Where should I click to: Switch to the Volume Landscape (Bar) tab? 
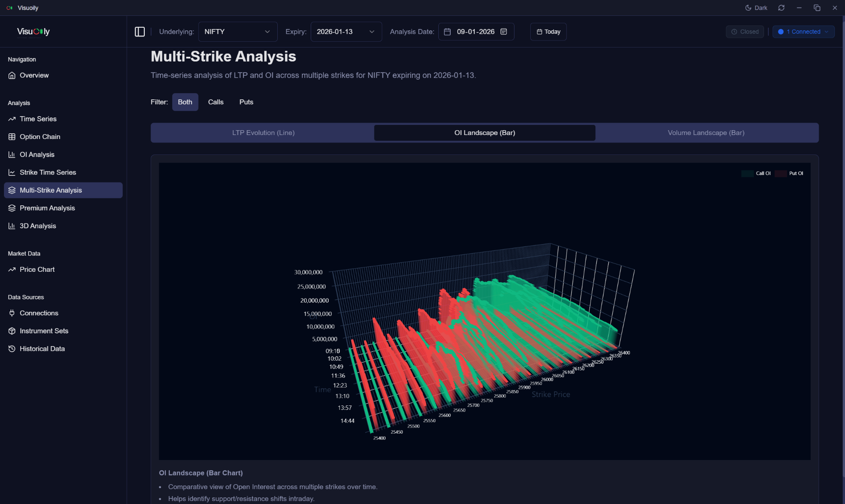(x=706, y=132)
